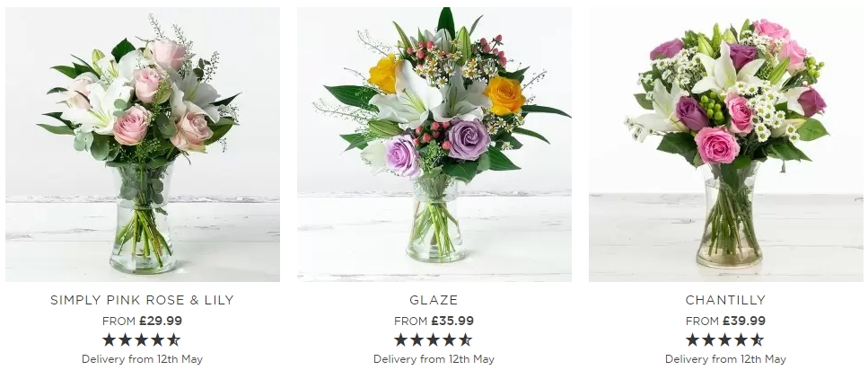
Task: Click the first star under the Chantilly price
Action: (693, 339)
